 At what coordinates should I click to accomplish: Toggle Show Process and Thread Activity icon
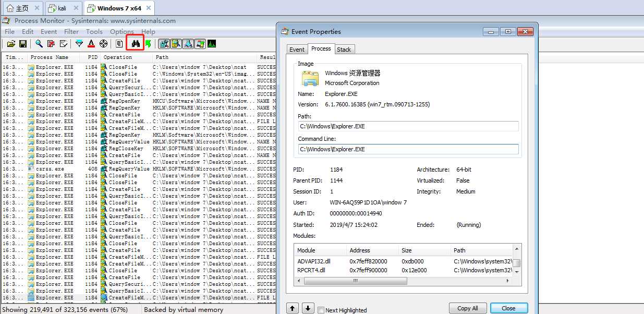(200, 44)
